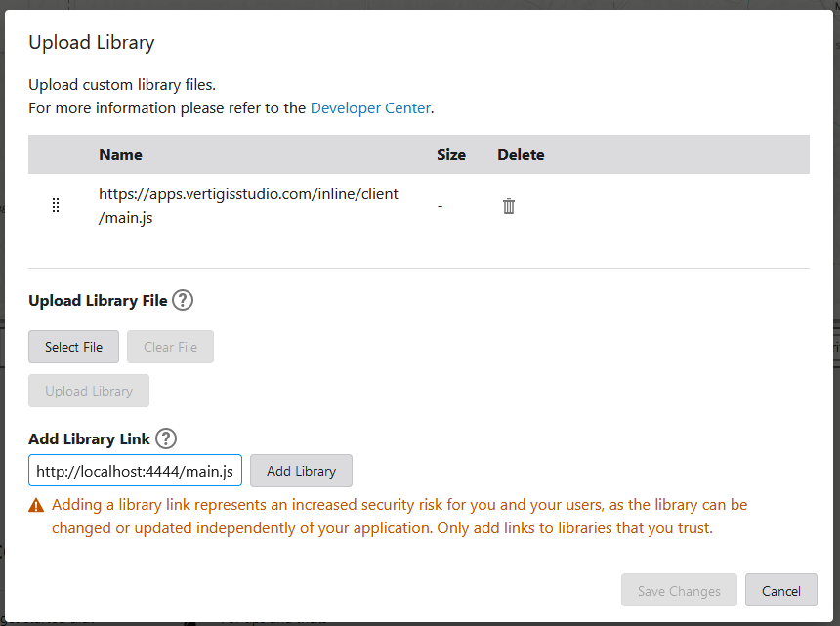Viewport: 840px width, 626px height.
Task: Click help icon next to Upload Library File
Action: pyautogui.click(x=183, y=300)
